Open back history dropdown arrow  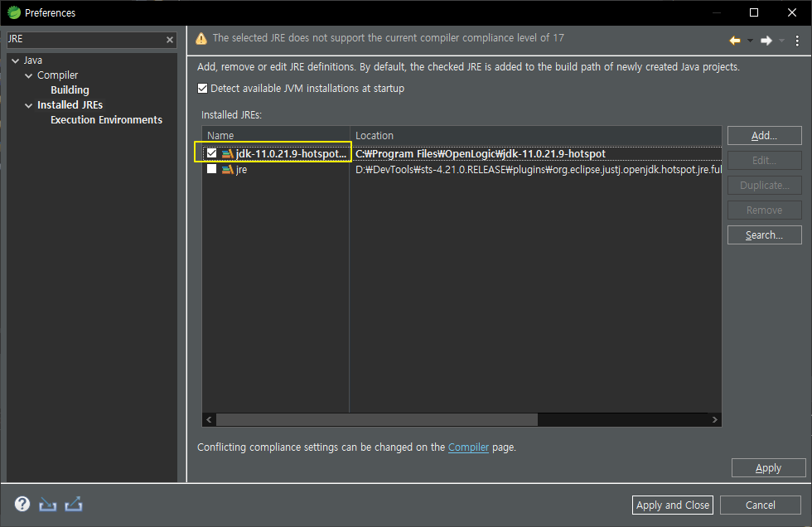[750, 41]
